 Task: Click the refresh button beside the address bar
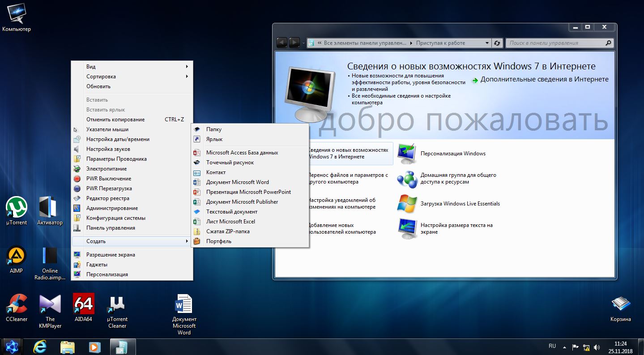tap(497, 43)
